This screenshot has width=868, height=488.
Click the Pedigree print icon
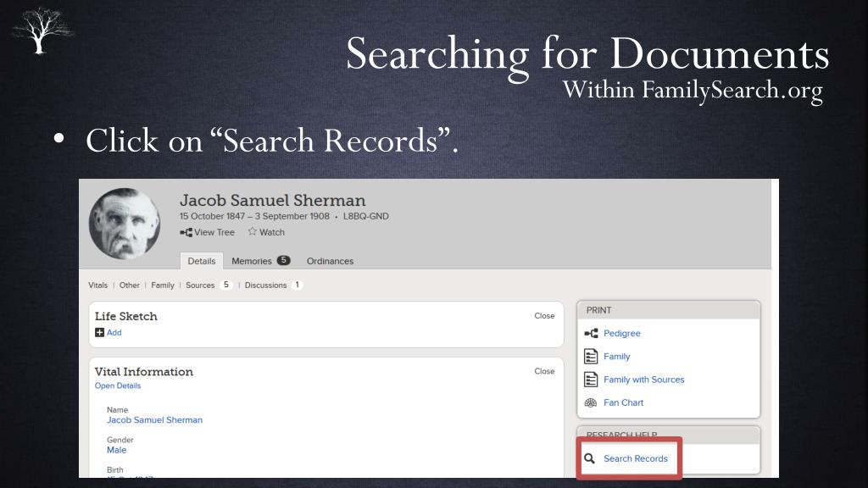[591, 333]
